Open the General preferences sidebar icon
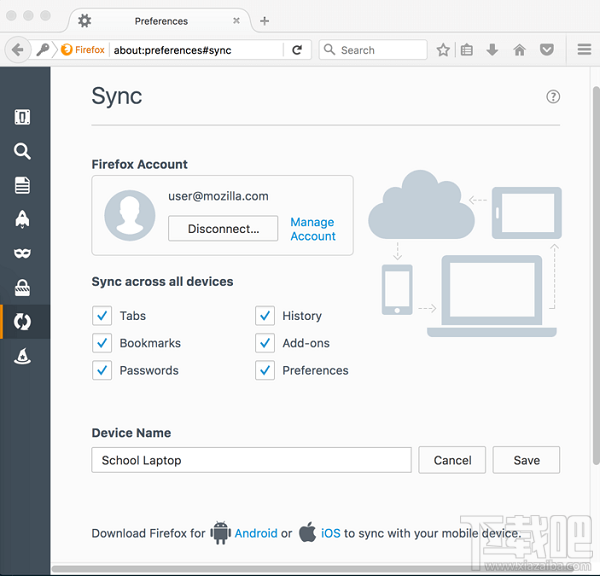 (22, 117)
